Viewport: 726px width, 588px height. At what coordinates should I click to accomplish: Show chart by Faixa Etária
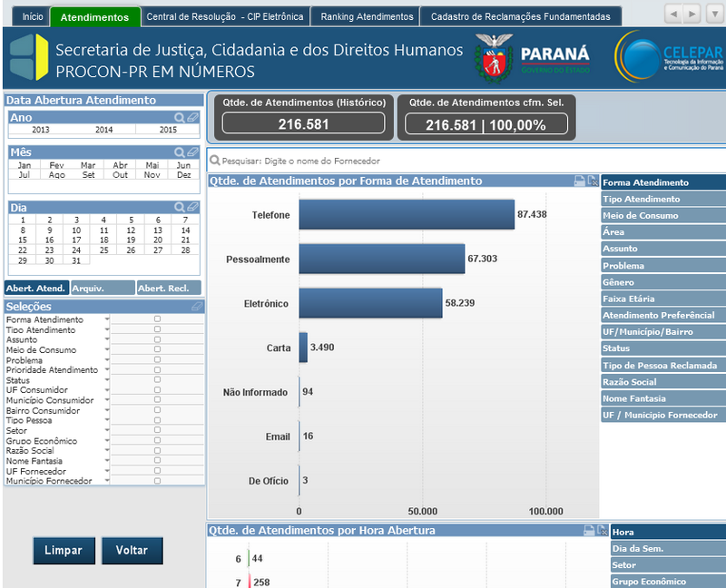[663, 299]
